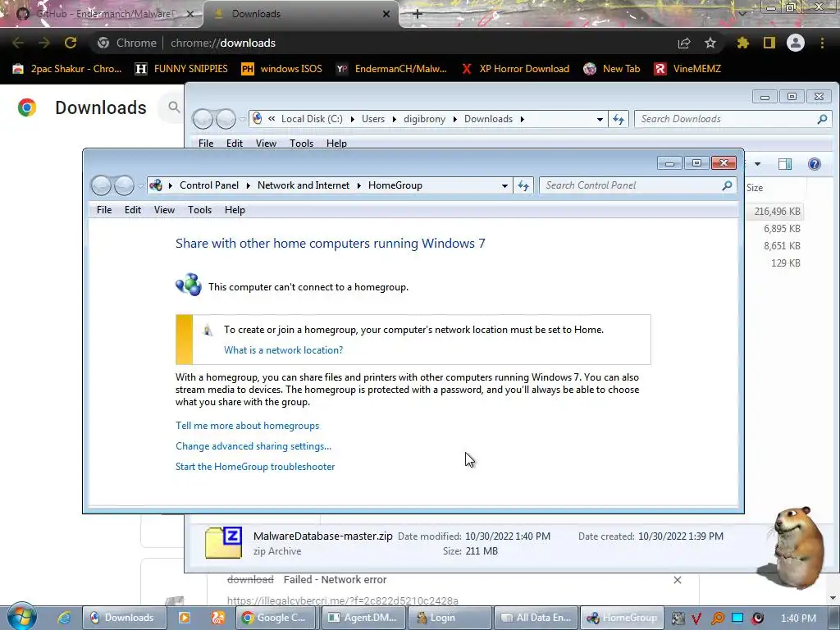This screenshot has height=630, width=840.
Task: Open the FUNNY SNIPPIES bookmark
Action: [x=181, y=69]
